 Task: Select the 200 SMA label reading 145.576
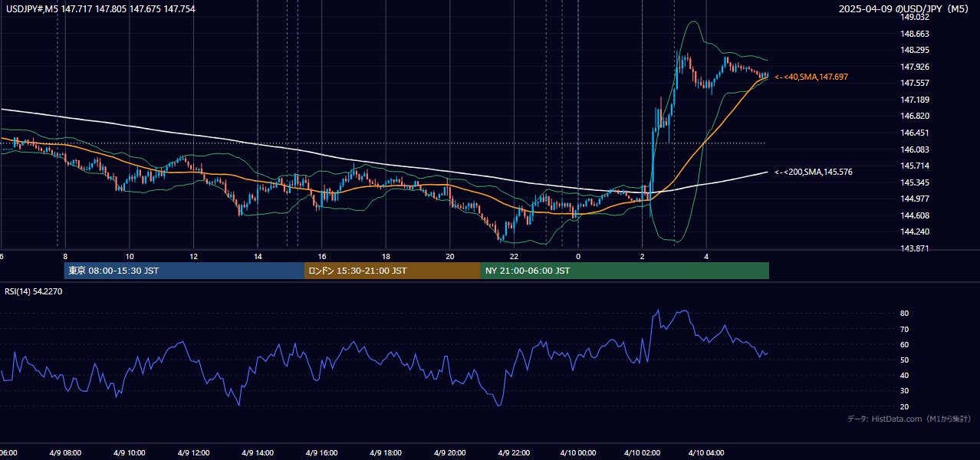pos(813,172)
